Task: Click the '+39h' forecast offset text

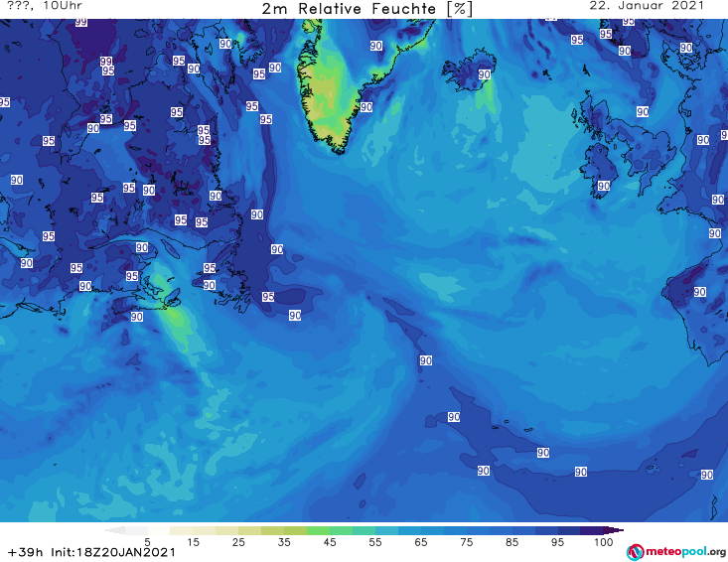Action: click(x=26, y=552)
